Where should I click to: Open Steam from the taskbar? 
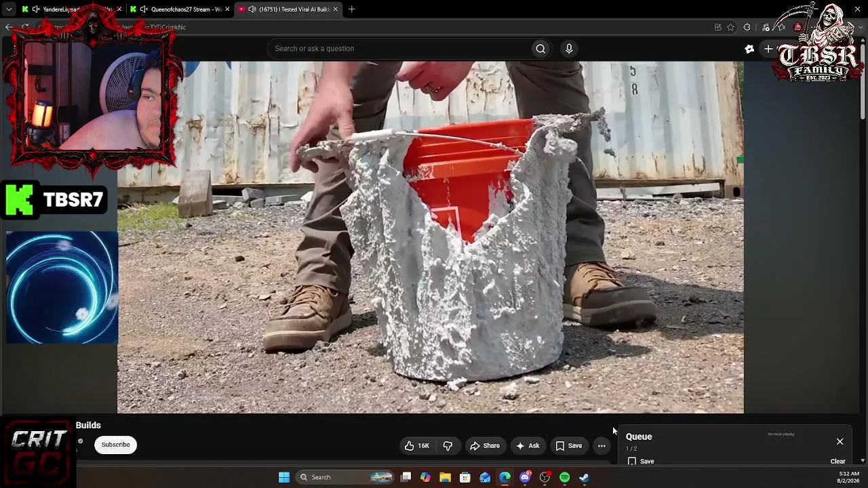point(585,477)
